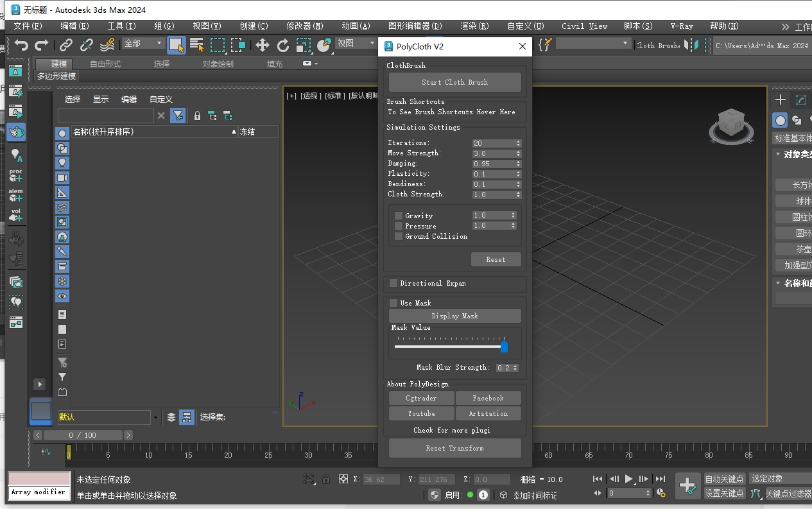
Task: Select the Select and Move tool
Action: 263,45
